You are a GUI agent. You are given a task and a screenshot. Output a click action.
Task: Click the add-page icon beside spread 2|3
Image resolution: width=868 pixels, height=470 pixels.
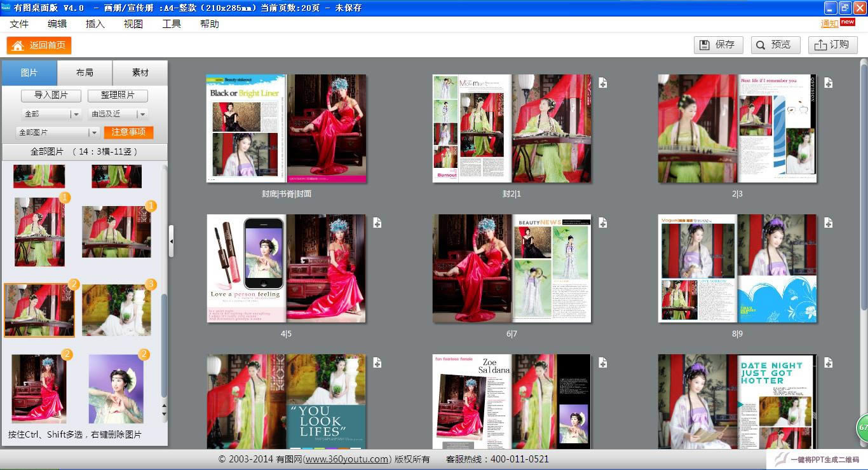coord(828,83)
